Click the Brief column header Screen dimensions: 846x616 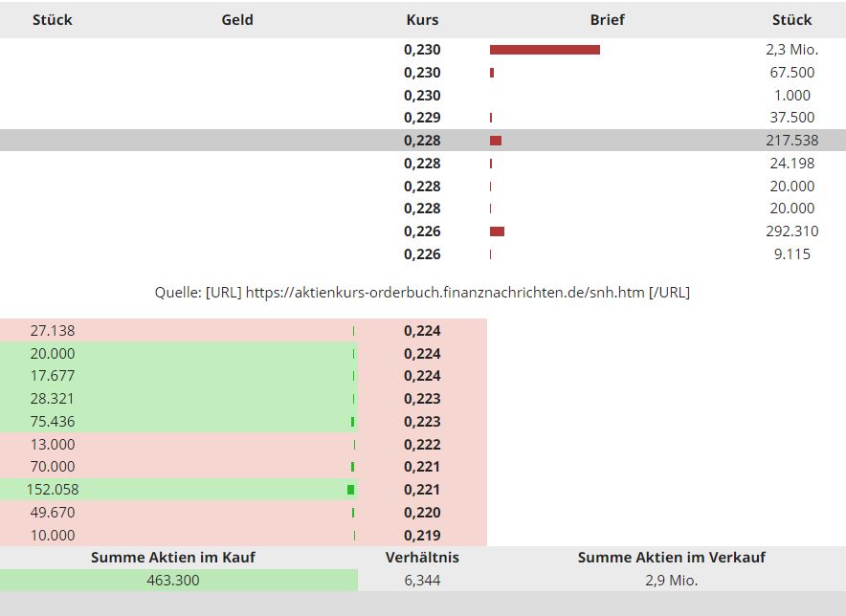607,19
